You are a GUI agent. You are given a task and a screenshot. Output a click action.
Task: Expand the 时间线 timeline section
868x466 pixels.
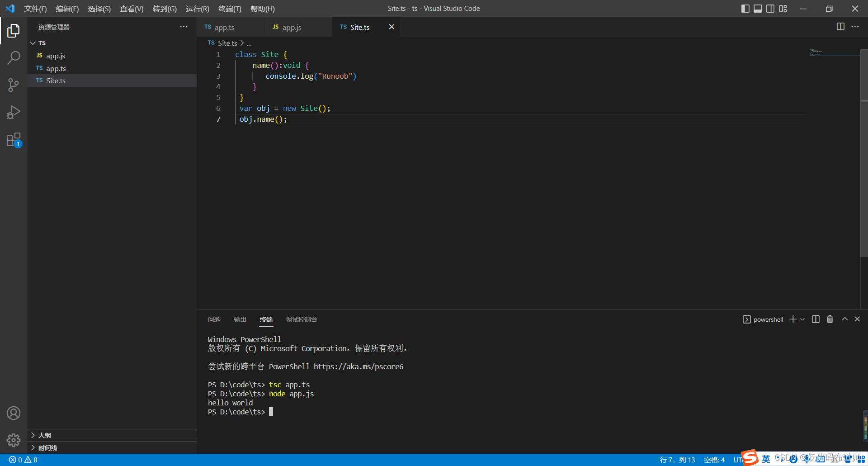112,448
